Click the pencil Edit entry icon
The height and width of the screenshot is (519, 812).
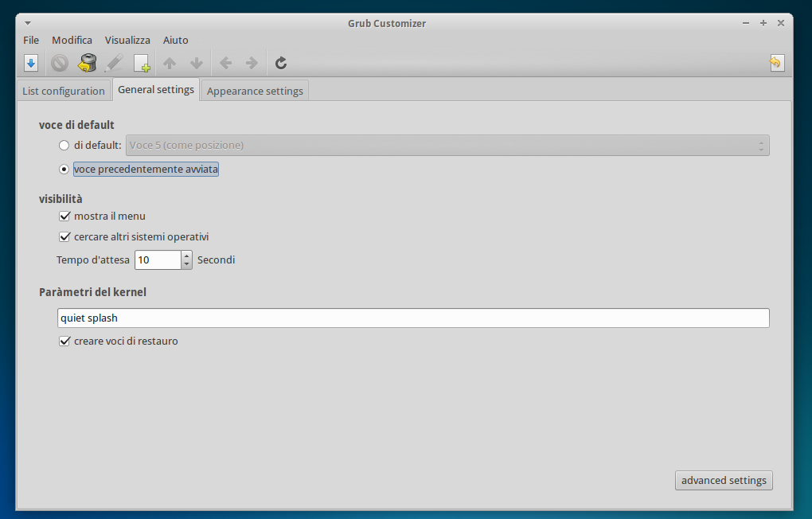[x=114, y=63]
